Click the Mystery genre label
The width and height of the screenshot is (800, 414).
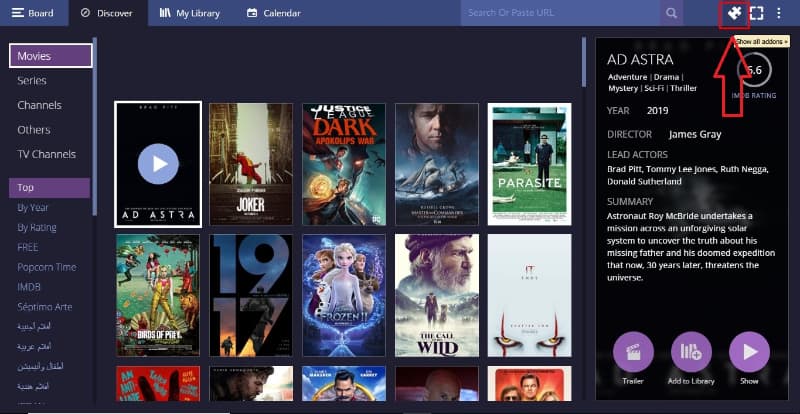click(x=623, y=88)
